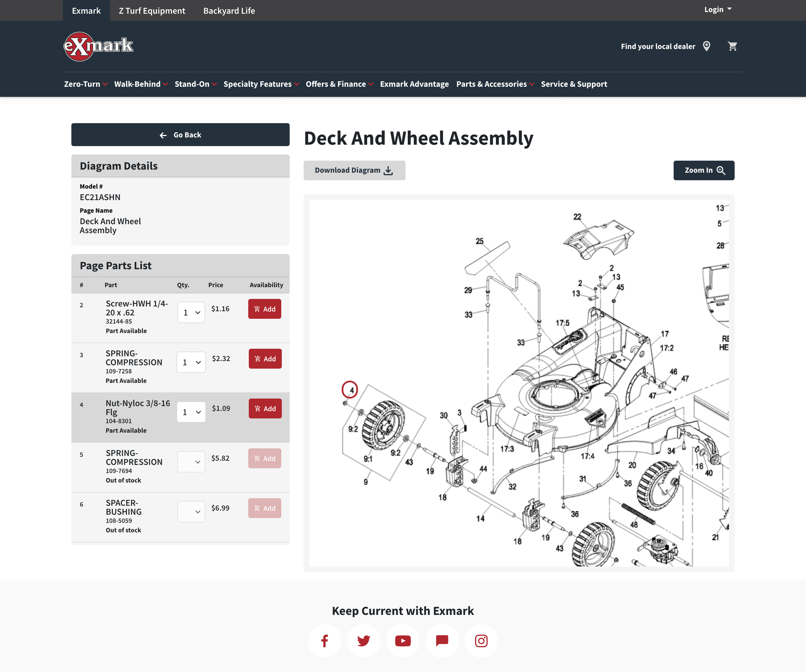Click callout number 21 in diagram

[x=715, y=537]
